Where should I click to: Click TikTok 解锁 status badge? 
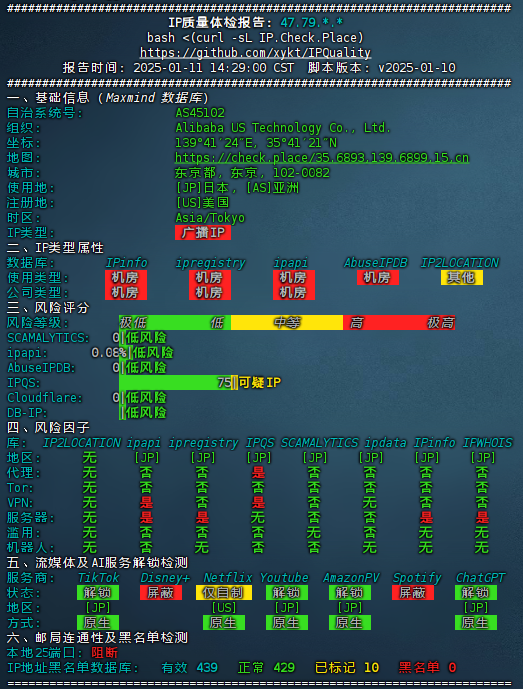98,592
